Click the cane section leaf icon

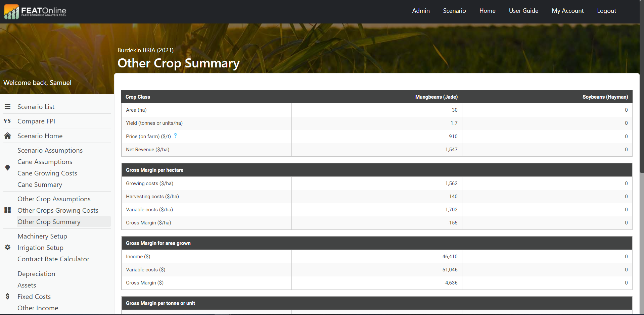coord(7,168)
